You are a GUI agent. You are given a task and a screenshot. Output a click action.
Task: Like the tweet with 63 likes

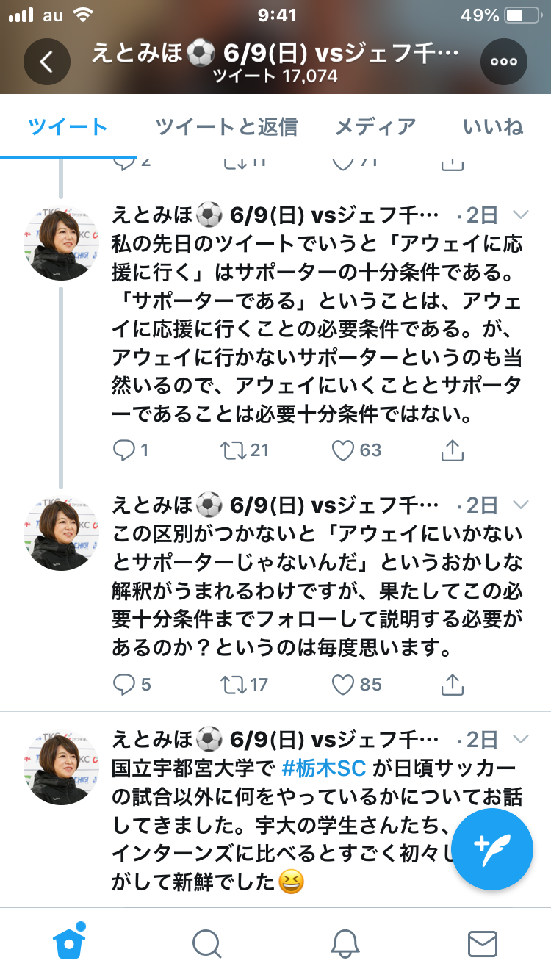coord(343,450)
